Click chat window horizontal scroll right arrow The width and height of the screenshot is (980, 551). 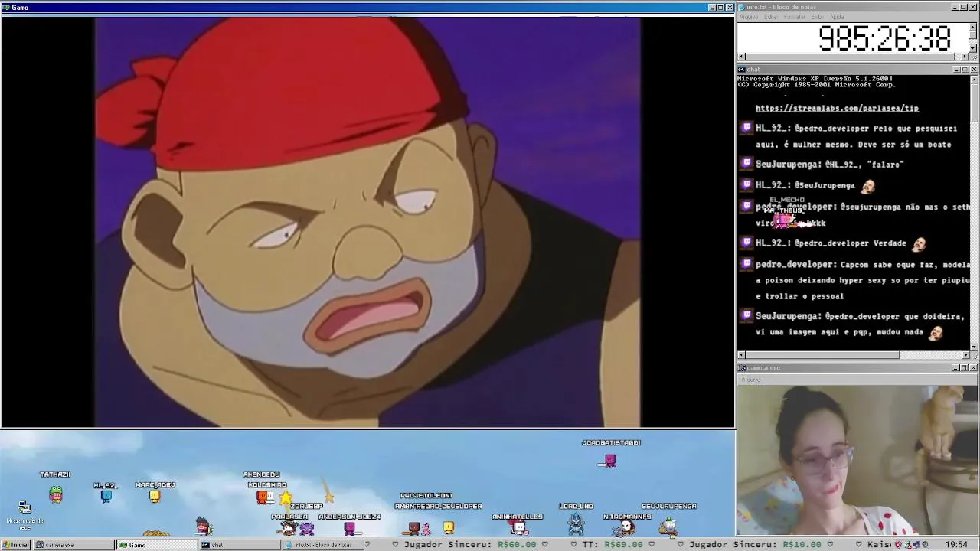(x=965, y=355)
